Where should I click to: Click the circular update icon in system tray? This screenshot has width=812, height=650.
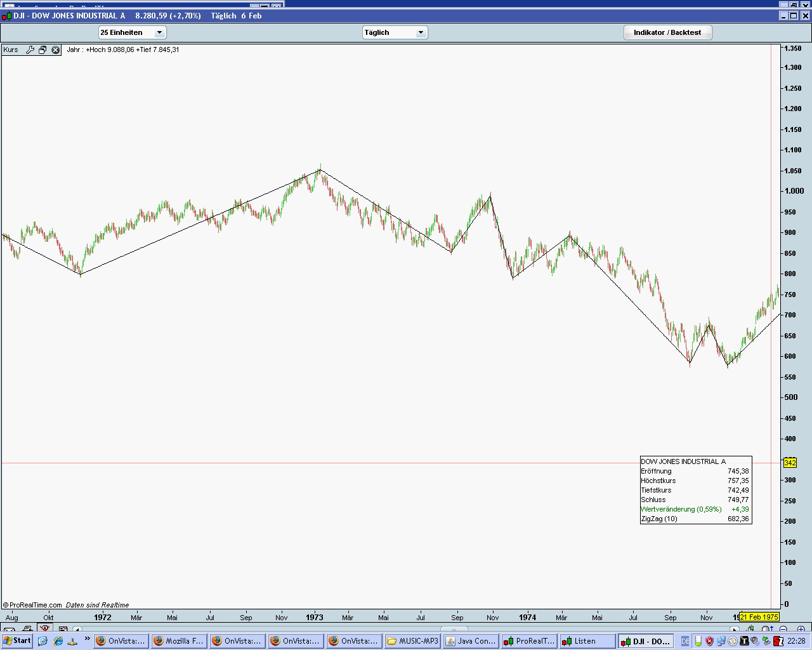pos(733,641)
